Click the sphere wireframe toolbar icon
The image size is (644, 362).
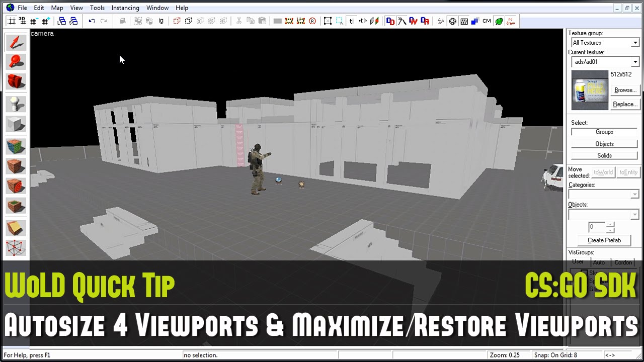coord(452,21)
